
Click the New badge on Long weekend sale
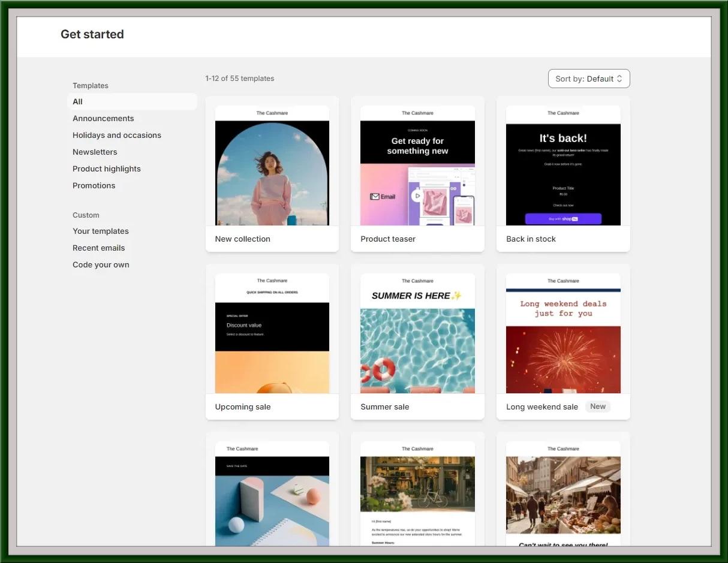598,407
